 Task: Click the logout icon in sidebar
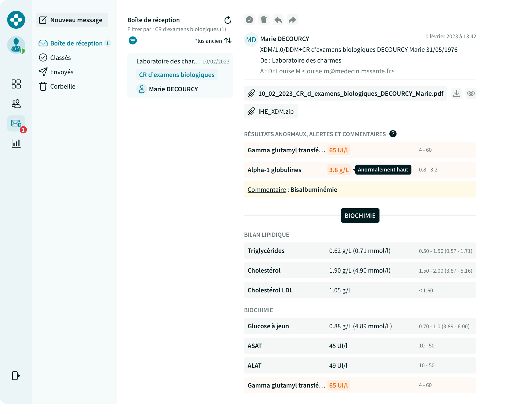[16, 376]
